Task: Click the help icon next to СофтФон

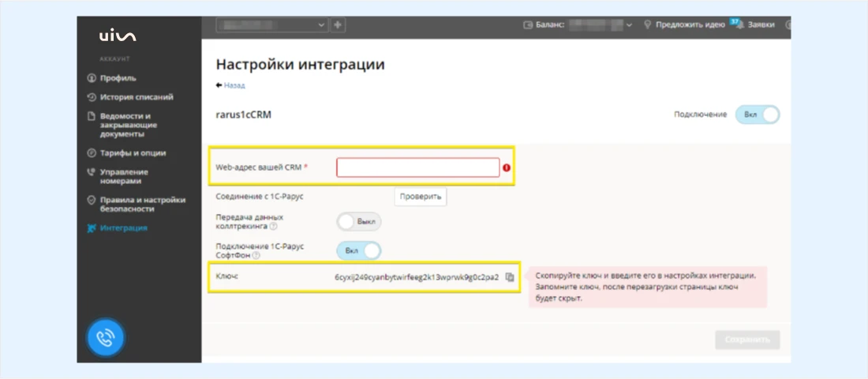Action: click(x=256, y=256)
